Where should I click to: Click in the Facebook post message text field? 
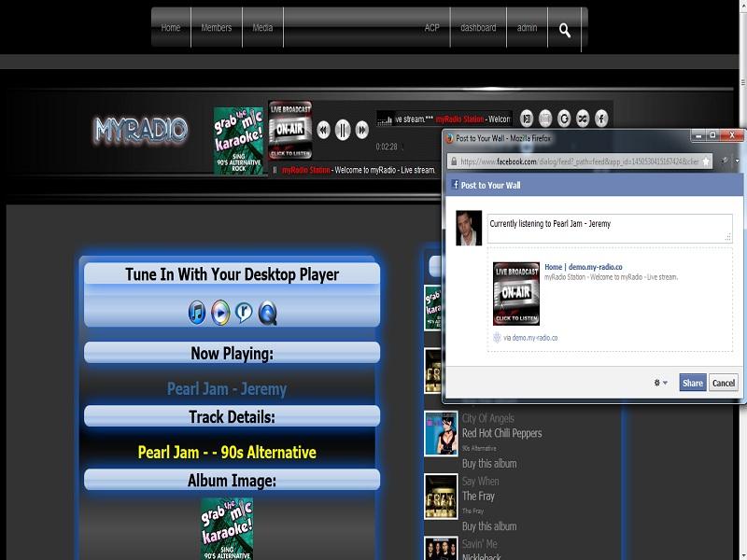click(x=610, y=229)
